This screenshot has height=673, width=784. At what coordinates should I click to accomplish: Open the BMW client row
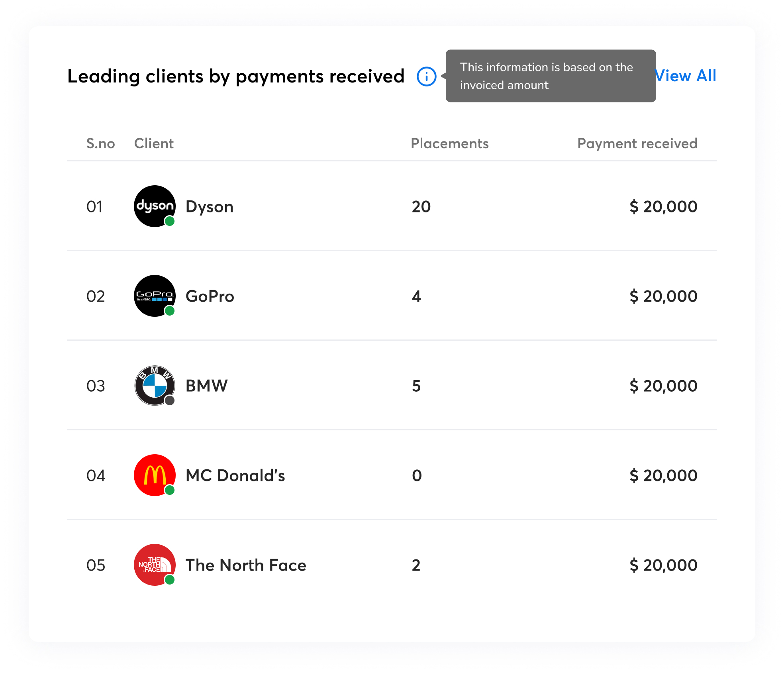(x=207, y=386)
